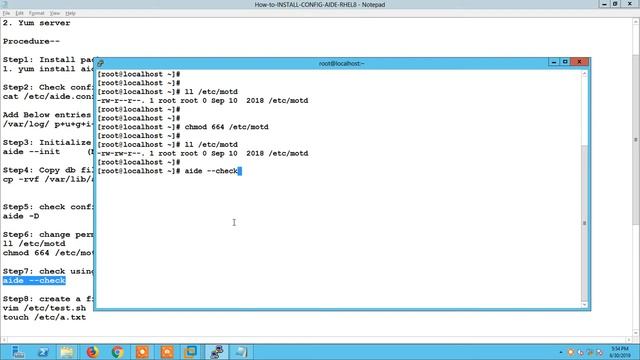This screenshot has height=360, width=640.
Task: Open first orange recorder app in taskbar
Action: [x=142, y=352]
